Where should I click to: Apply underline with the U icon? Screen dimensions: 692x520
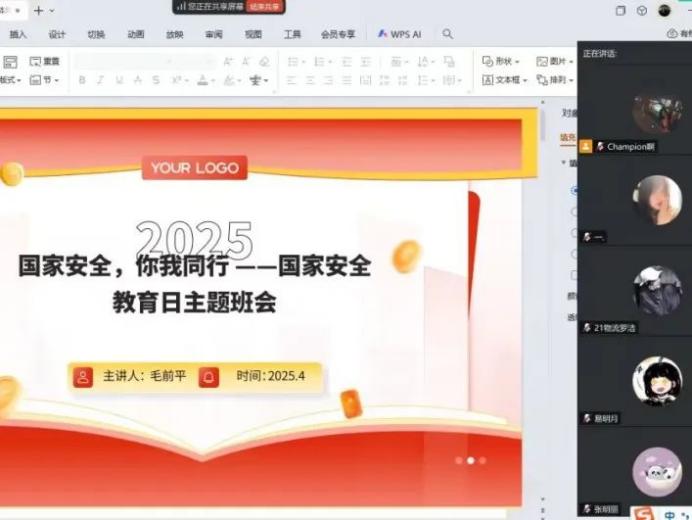(x=119, y=80)
